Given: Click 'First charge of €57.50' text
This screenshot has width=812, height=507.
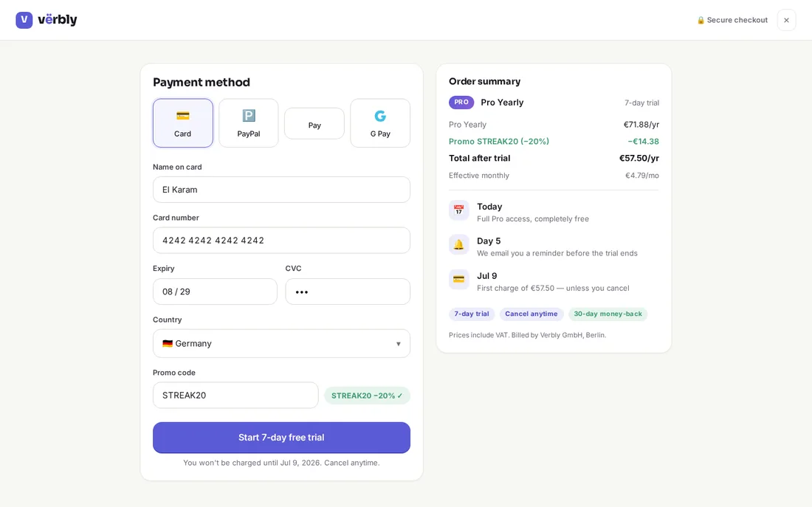Looking at the screenshot, I should coord(553,288).
